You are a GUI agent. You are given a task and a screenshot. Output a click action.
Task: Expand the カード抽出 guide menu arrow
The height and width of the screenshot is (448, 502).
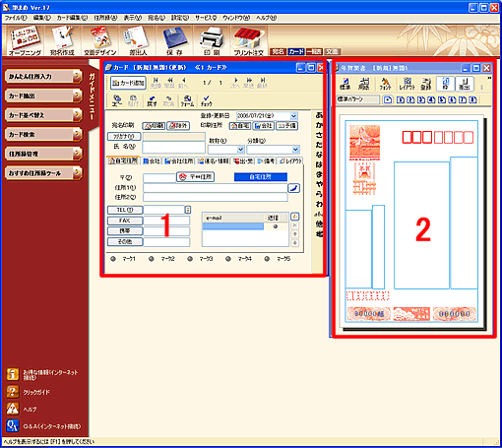point(78,96)
